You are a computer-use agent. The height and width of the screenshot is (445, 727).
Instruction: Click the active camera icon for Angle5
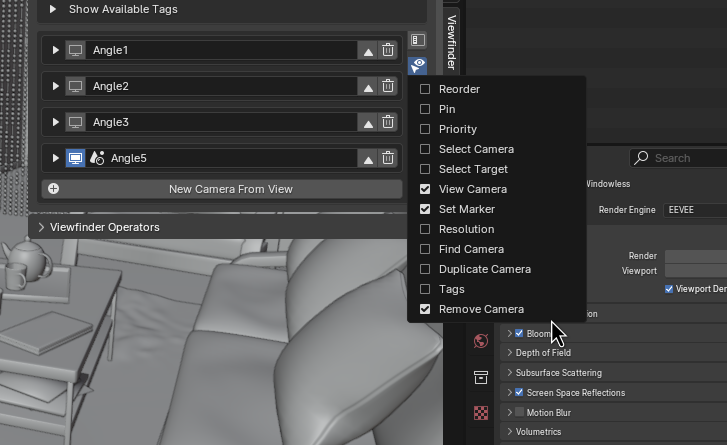click(x=75, y=158)
